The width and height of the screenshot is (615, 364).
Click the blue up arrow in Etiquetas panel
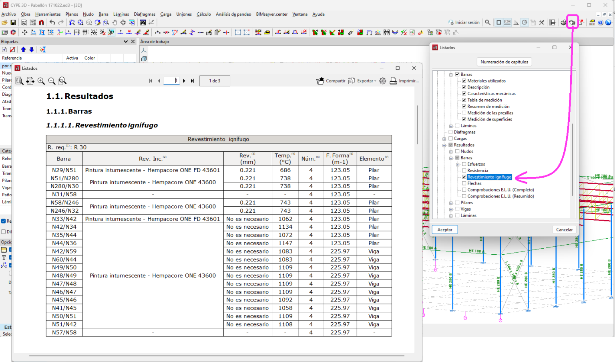(23, 50)
